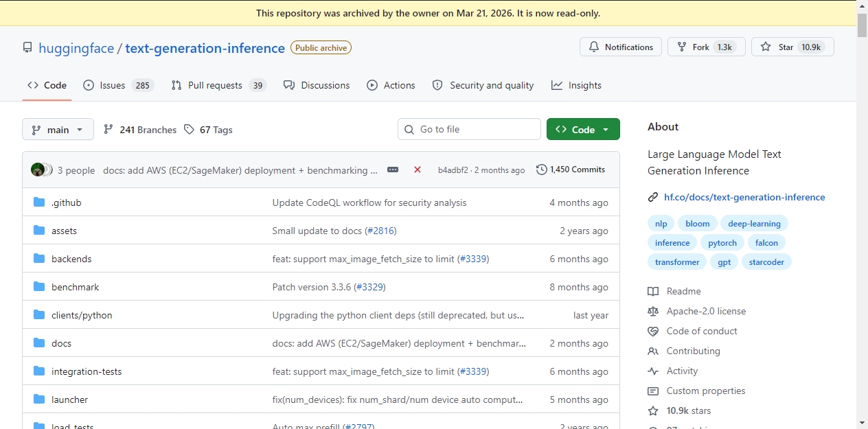Open the Actions tab
Image resolution: width=868 pixels, height=429 pixels.
pyautogui.click(x=391, y=85)
